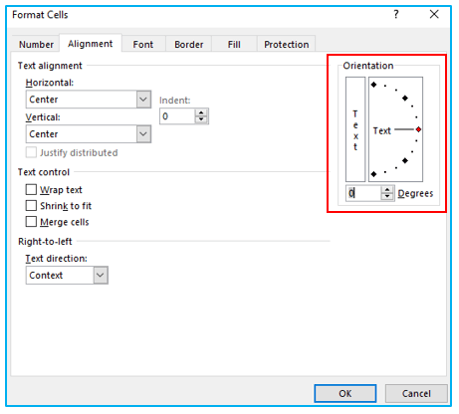Click the Vertical combo box showing Center
The height and width of the screenshot is (414, 459).
(x=88, y=134)
